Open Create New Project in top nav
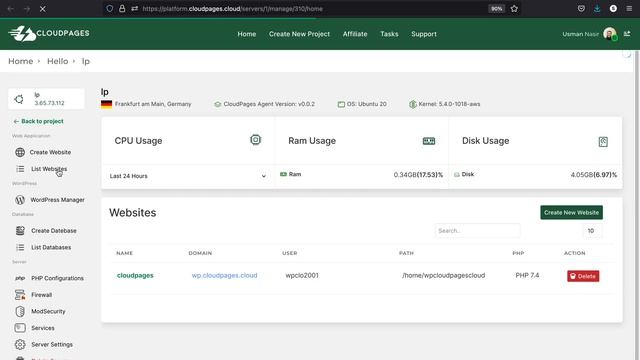Image resolution: width=640 pixels, height=360 pixels. coord(299,34)
